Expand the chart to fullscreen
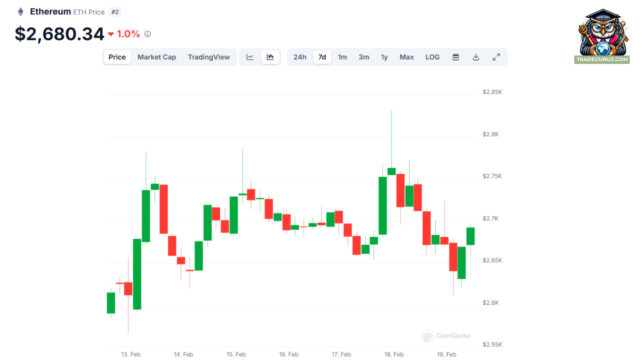 point(496,57)
